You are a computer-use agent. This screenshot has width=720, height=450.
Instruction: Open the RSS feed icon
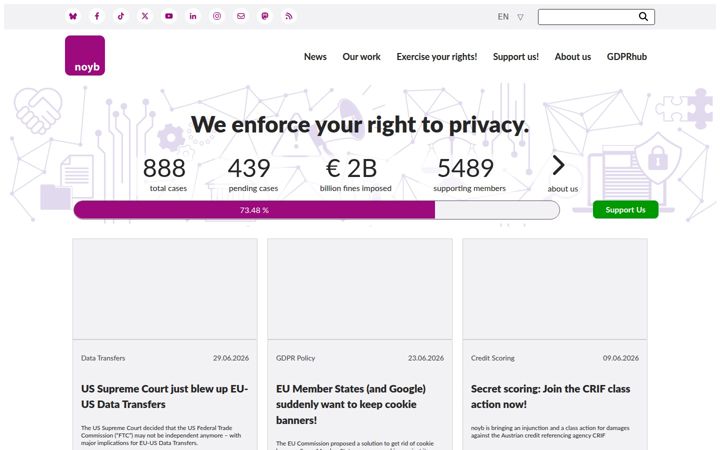[x=289, y=16]
